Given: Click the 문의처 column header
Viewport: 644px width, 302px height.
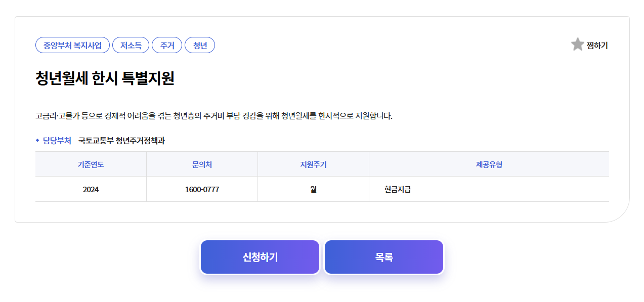Looking at the screenshot, I should 202,163.
